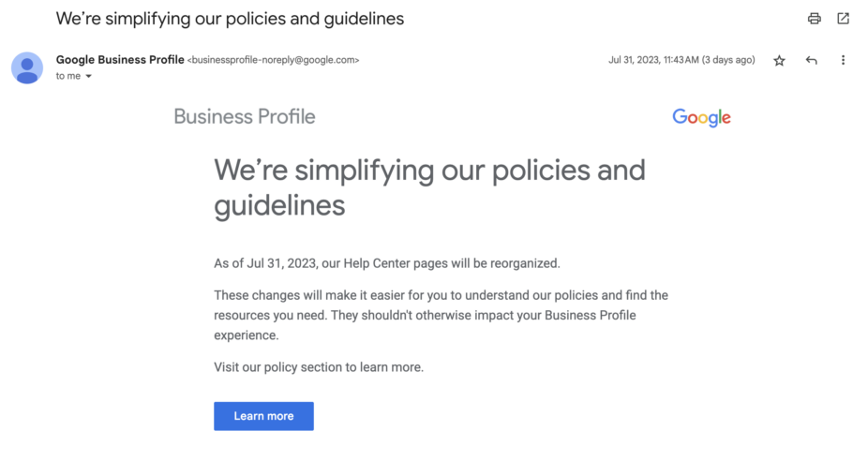Click the email subject line at top

coord(230,19)
